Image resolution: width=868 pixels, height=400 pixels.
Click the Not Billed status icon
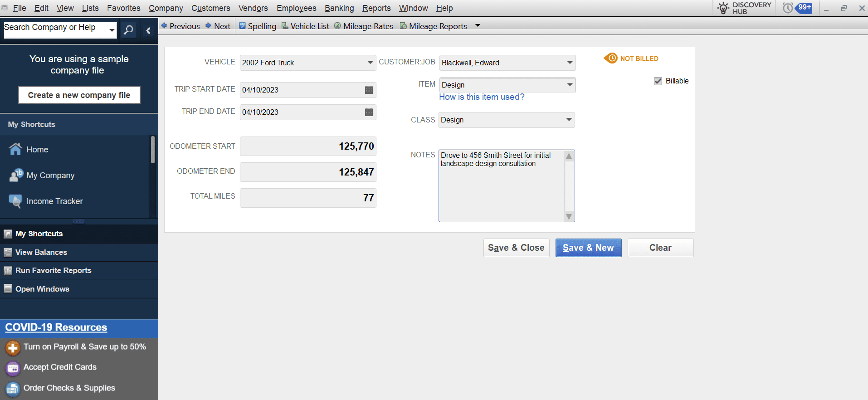[x=610, y=58]
